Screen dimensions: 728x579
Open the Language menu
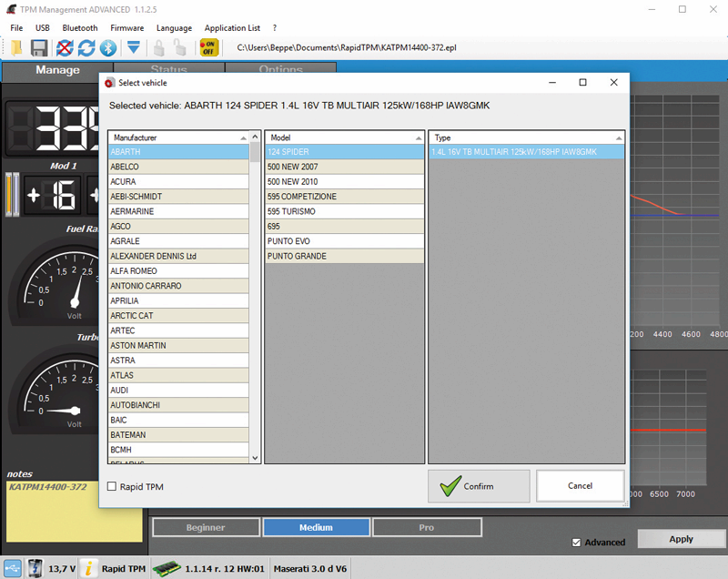pos(174,28)
